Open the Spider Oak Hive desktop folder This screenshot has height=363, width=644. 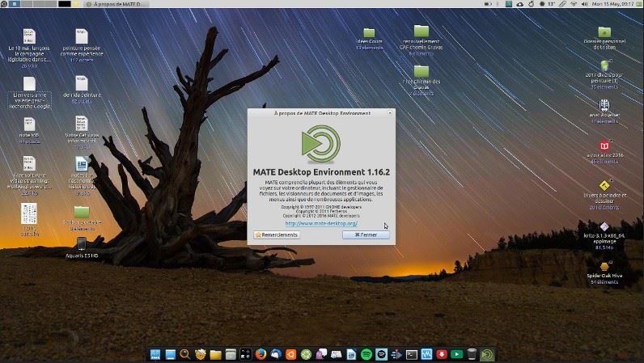(x=604, y=267)
